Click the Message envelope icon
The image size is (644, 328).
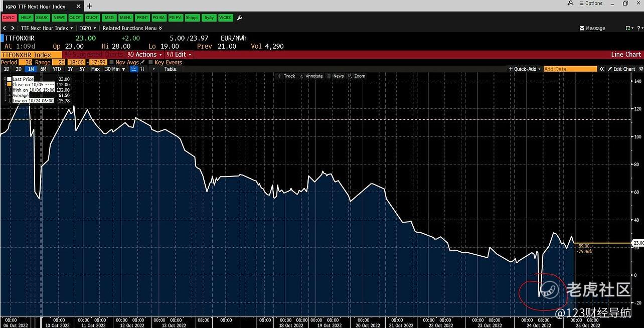pyautogui.click(x=582, y=29)
